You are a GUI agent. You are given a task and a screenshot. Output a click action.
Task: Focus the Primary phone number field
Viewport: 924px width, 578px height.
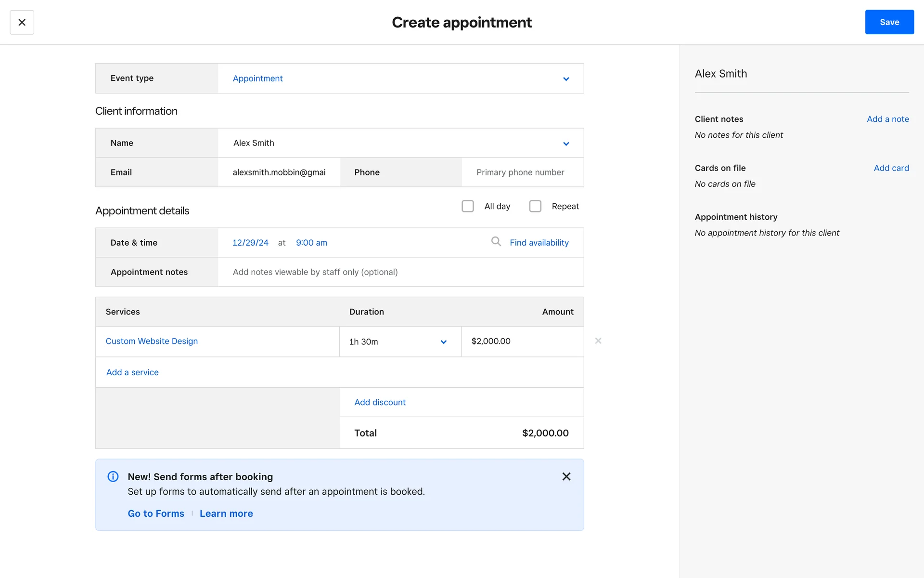pos(522,172)
